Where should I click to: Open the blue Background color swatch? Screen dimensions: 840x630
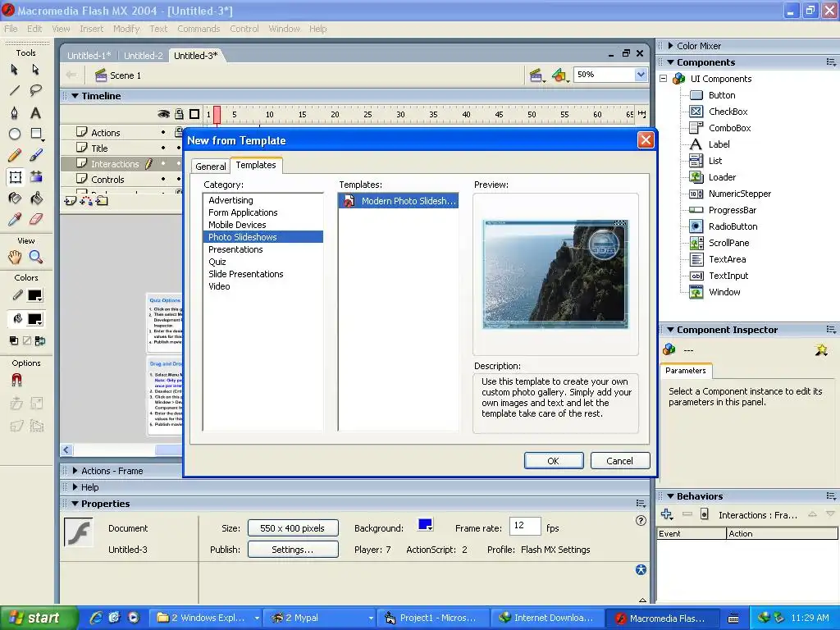(x=426, y=524)
